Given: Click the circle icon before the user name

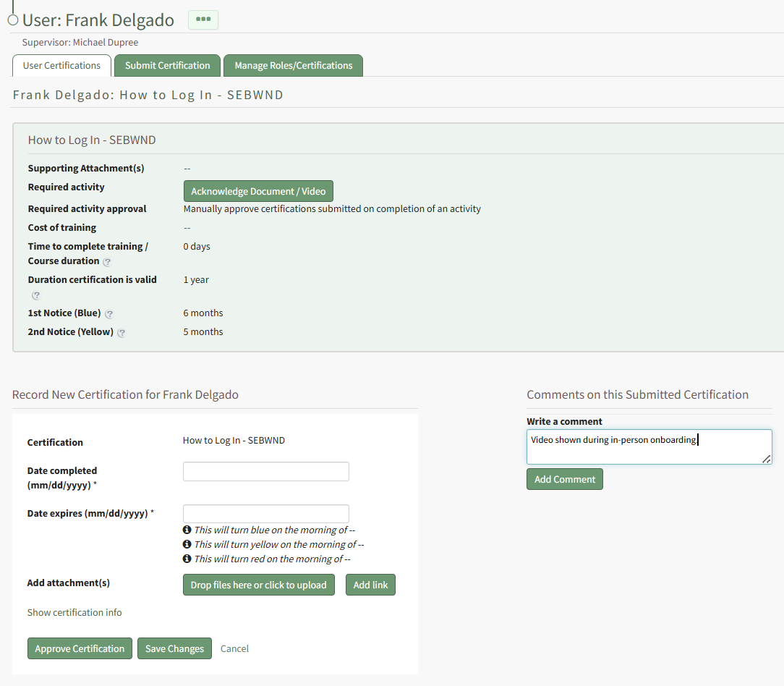Looking at the screenshot, I should coord(12,20).
